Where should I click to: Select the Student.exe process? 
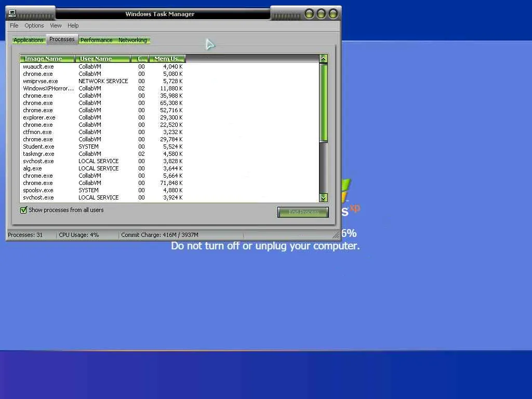click(102, 147)
